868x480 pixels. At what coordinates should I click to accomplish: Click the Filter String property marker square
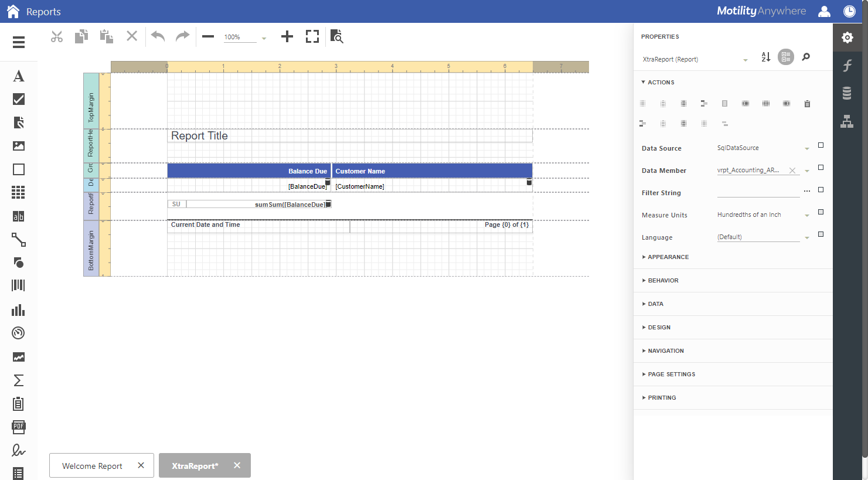821,190
